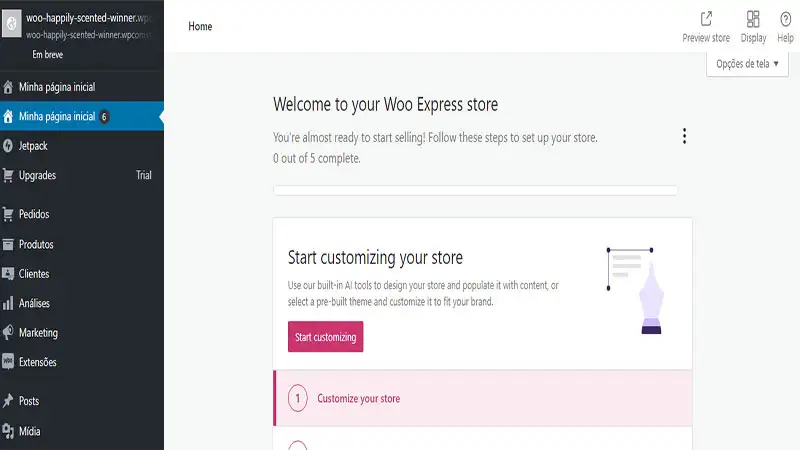Open the Mídia menu item
The height and width of the screenshot is (450, 800).
pos(29,432)
